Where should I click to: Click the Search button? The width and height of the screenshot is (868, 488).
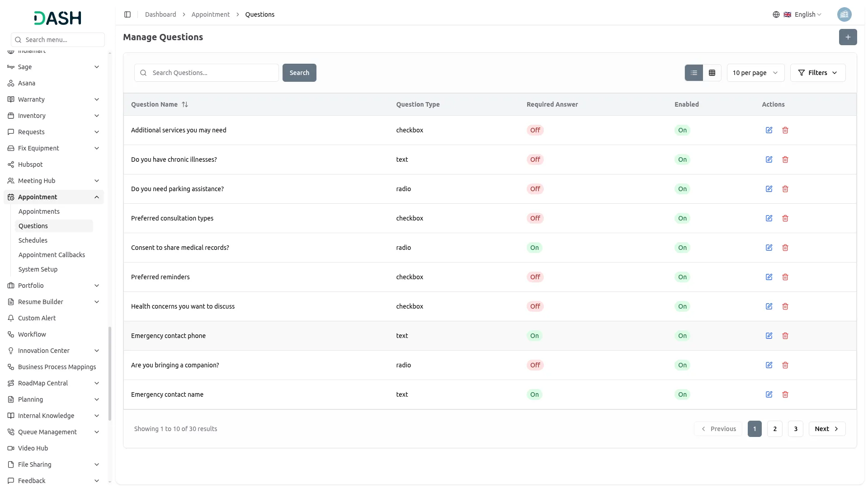coord(299,73)
